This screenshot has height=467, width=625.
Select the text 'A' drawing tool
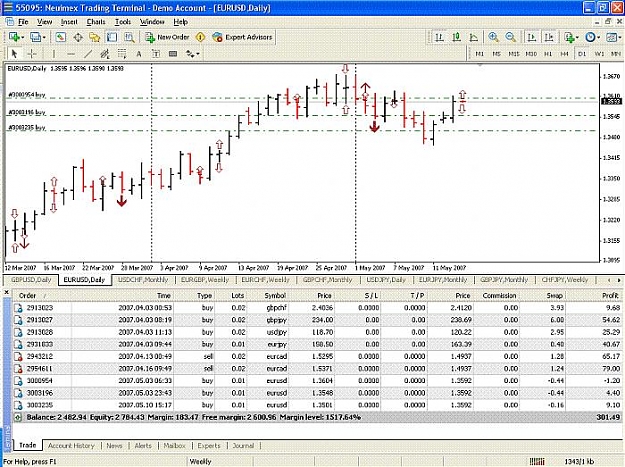[139, 54]
